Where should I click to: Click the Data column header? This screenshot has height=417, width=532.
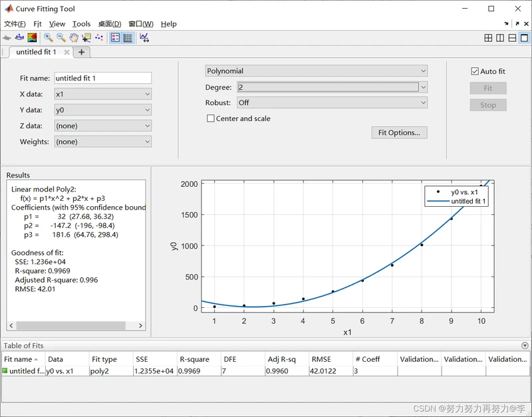tap(68, 359)
